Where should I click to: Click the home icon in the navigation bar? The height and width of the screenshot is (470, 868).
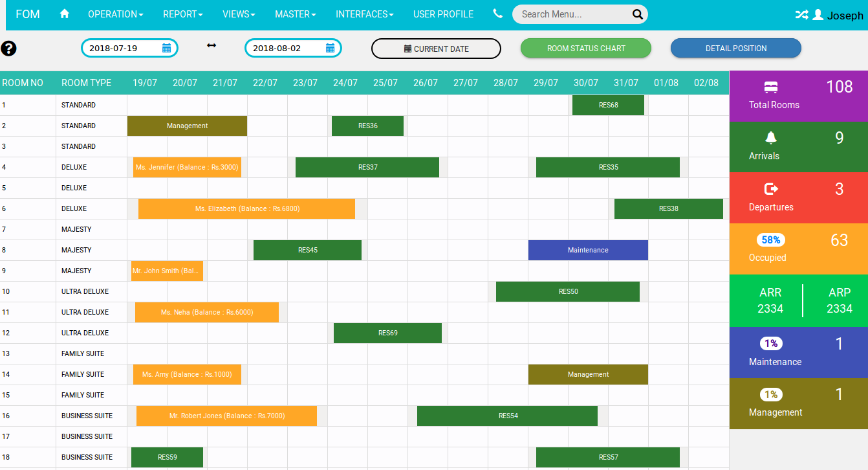(x=63, y=14)
